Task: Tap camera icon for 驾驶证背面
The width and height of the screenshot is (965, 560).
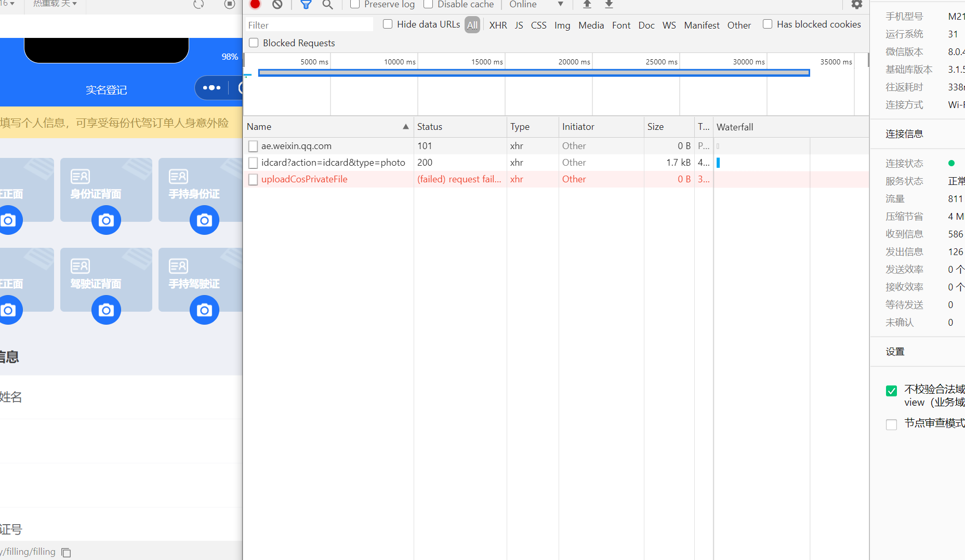Action: [106, 310]
